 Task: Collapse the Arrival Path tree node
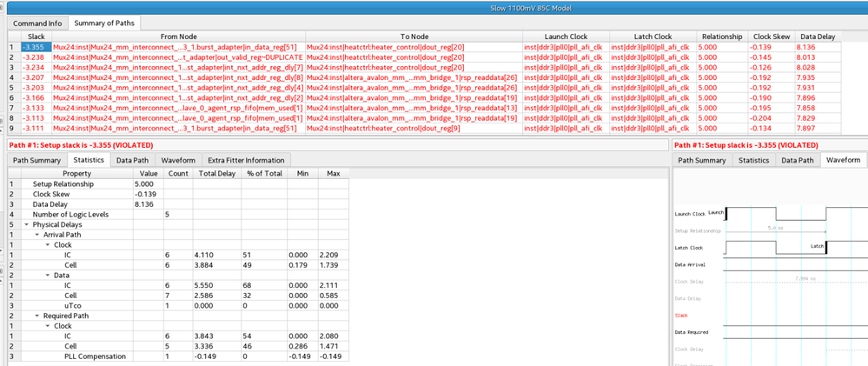[x=37, y=235]
